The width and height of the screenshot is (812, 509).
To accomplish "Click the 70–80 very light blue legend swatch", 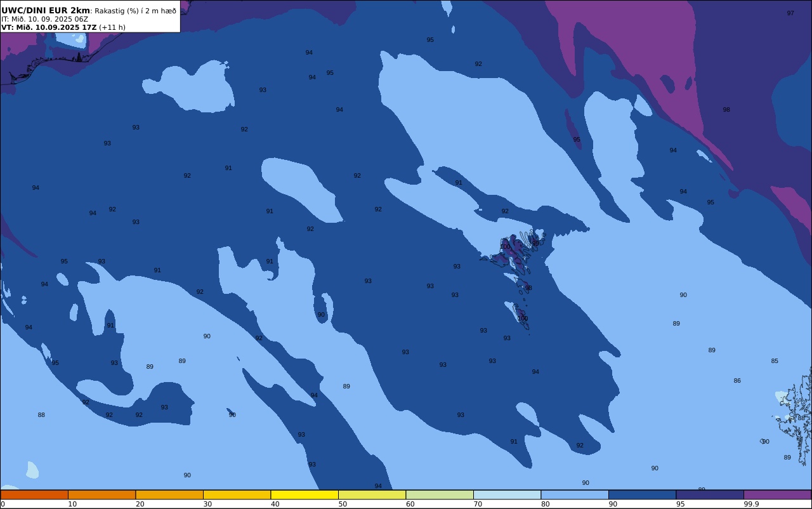I will (x=507, y=494).
